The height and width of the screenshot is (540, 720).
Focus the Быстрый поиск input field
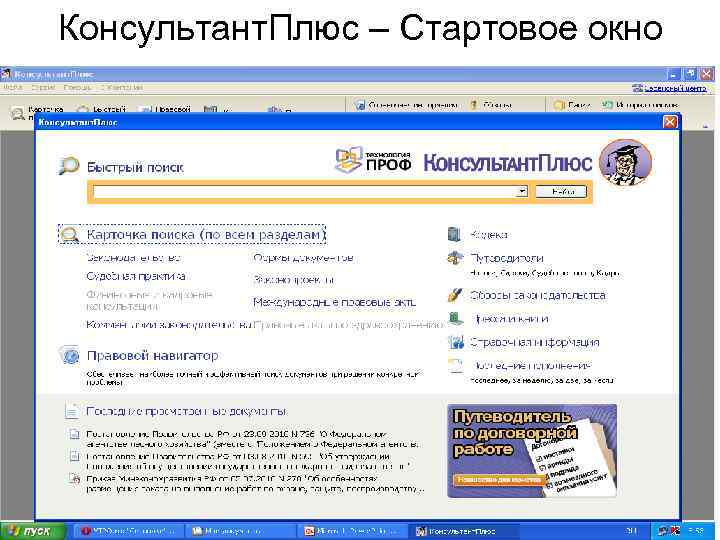[x=305, y=191]
